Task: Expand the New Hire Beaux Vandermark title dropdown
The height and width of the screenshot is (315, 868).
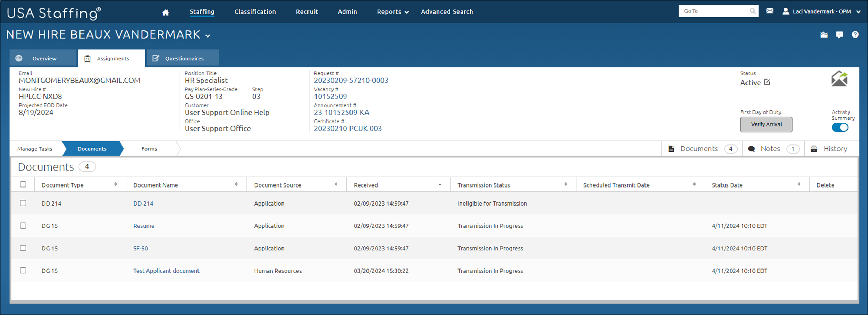Action: [x=208, y=36]
